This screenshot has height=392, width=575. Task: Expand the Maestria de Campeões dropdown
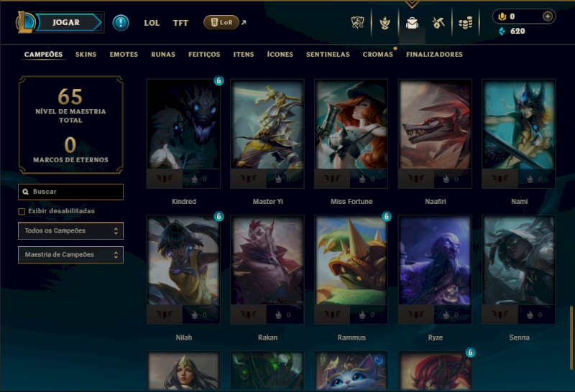coord(70,255)
